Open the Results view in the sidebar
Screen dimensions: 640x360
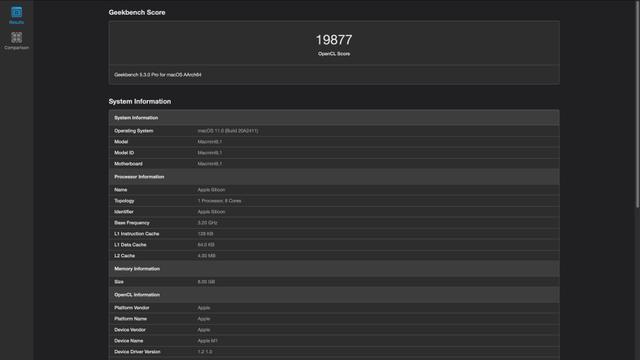[x=16, y=15]
